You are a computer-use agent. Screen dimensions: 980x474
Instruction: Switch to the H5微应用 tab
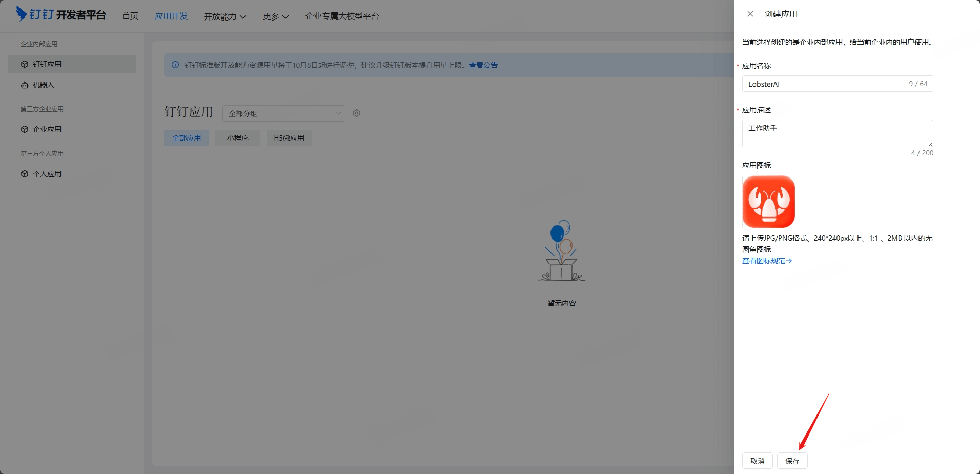click(x=289, y=137)
